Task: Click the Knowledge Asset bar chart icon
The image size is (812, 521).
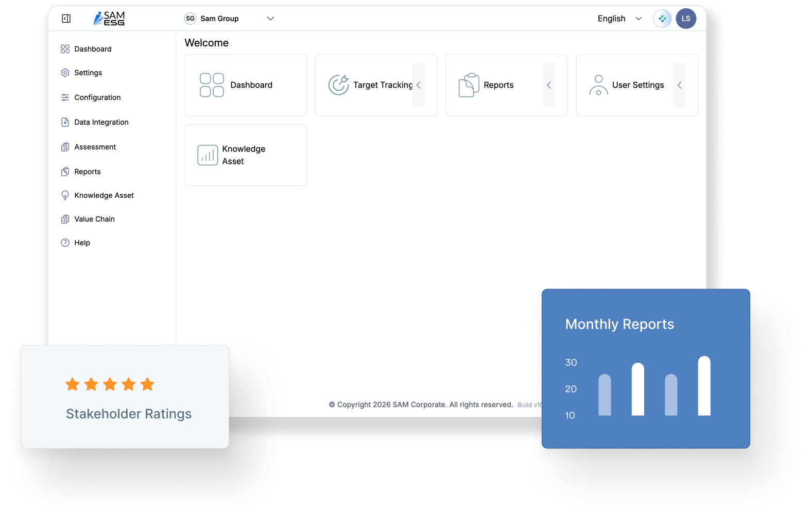Action: 208,155
